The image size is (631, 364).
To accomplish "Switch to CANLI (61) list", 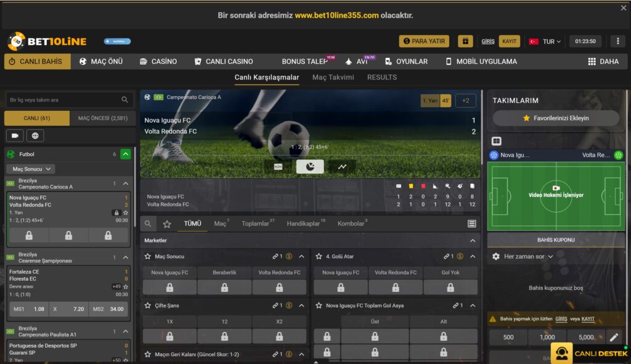I will point(36,118).
